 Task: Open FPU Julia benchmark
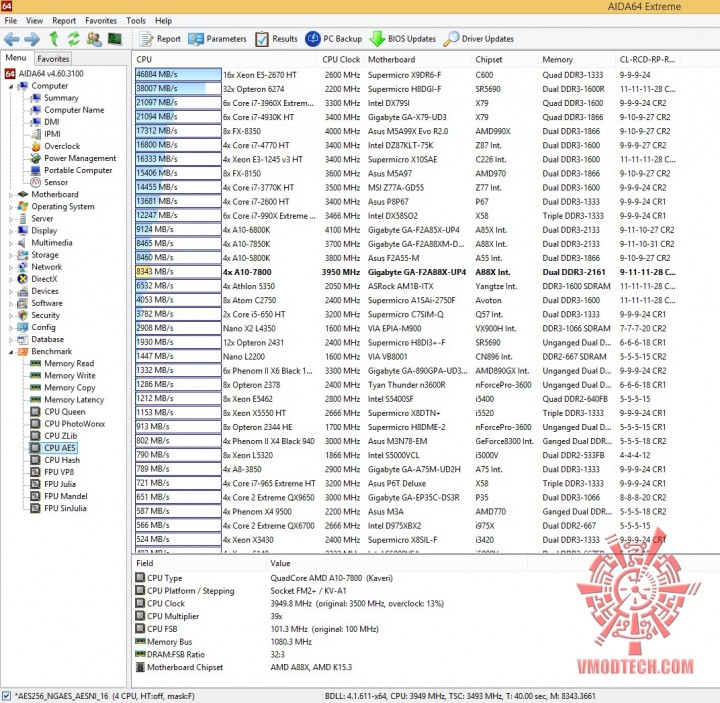pos(60,484)
